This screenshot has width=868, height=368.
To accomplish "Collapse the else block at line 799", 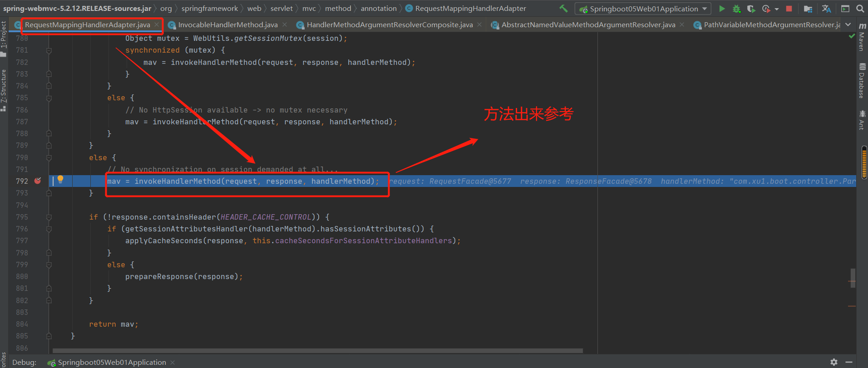I will coord(49,265).
